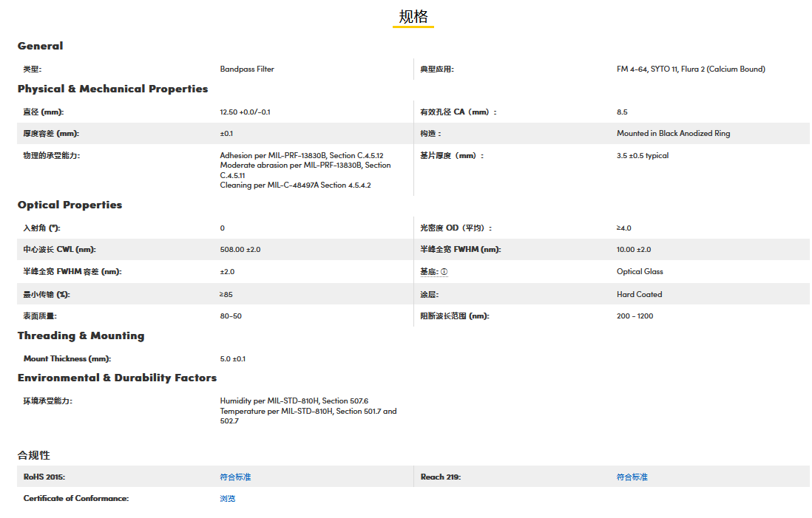
Task: Click the Threading & Mounting heading
Action: pyautogui.click(x=81, y=335)
